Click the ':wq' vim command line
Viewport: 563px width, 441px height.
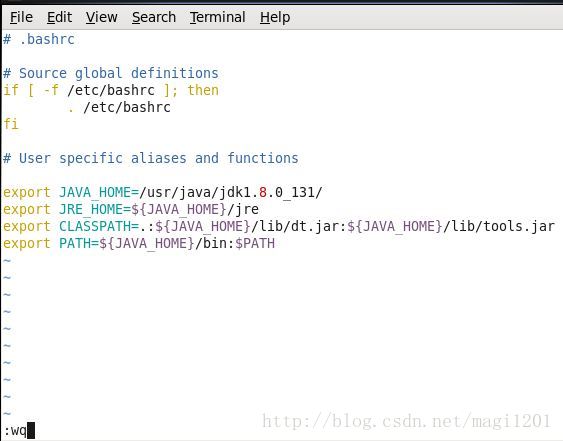(16, 430)
